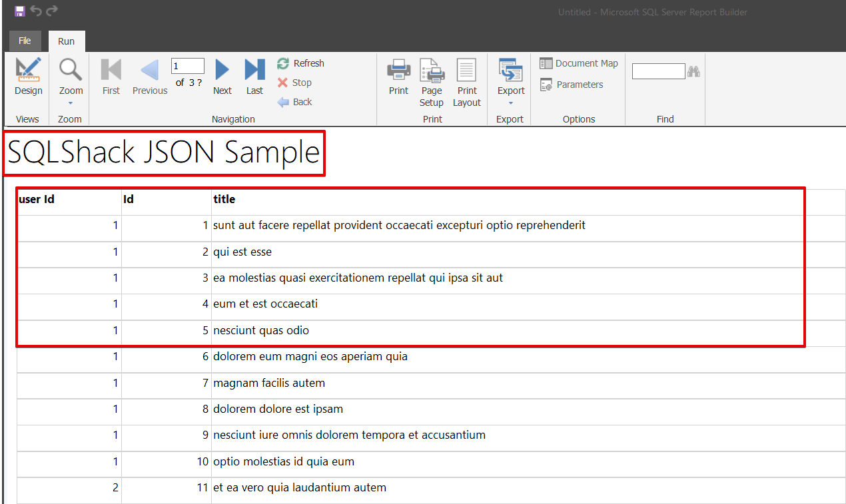Expand the Zoom dropdown arrow
The height and width of the screenshot is (504, 846).
coord(71,103)
